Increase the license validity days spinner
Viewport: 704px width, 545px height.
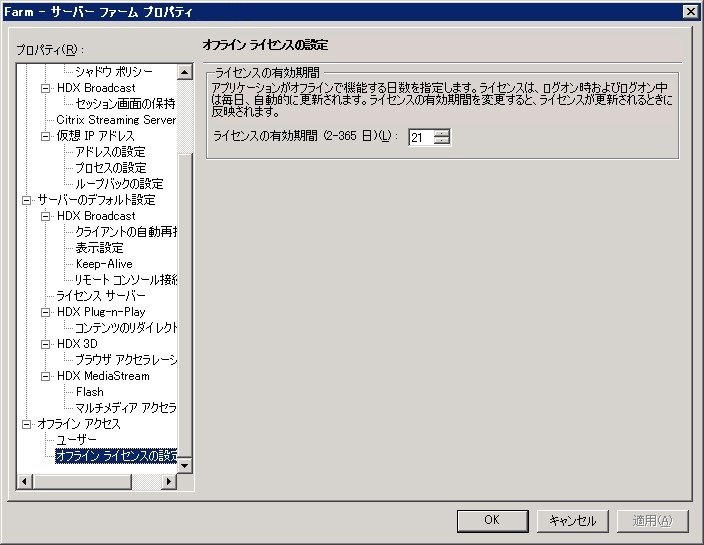click(x=442, y=133)
